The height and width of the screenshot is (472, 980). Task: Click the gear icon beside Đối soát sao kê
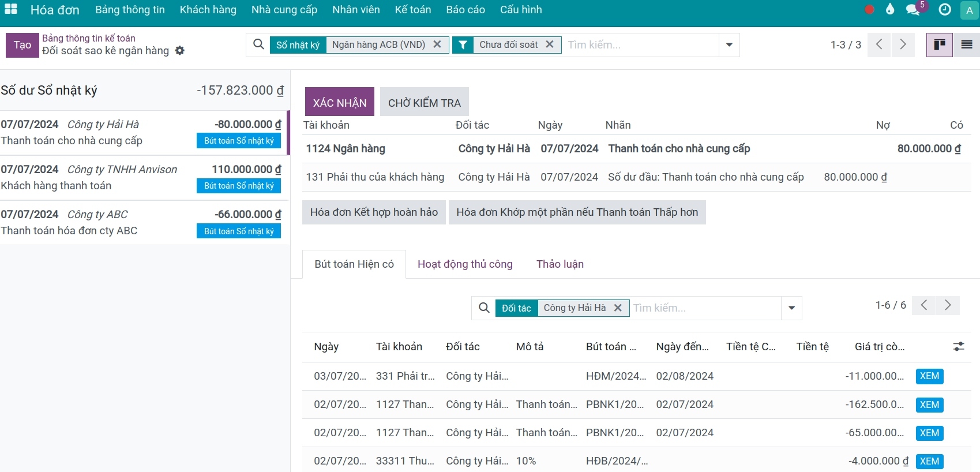(x=180, y=51)
